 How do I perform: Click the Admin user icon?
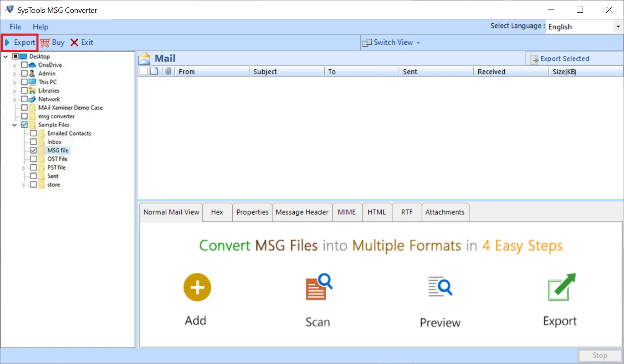32,73
